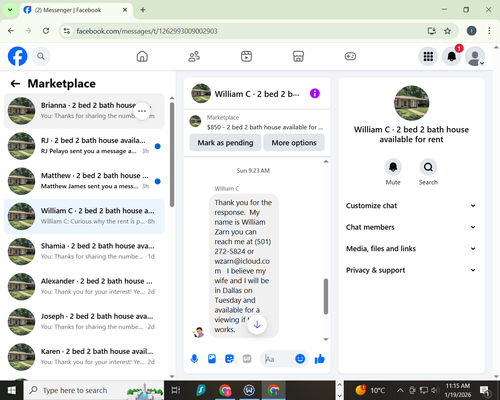Click the Facebook search magnifier icon

pyautogui.click(x=41, y=56)
